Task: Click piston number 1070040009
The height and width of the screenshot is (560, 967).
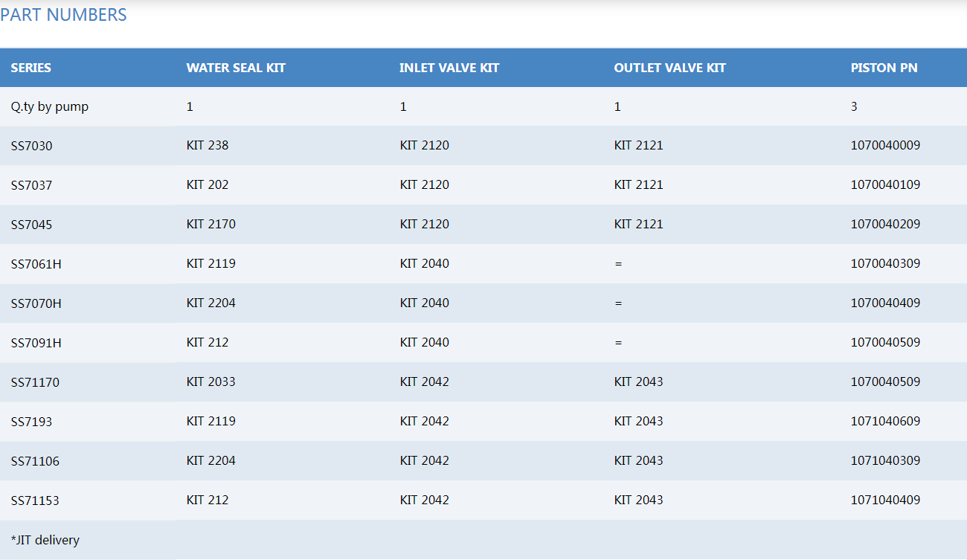Action: (x=885, y=146)
